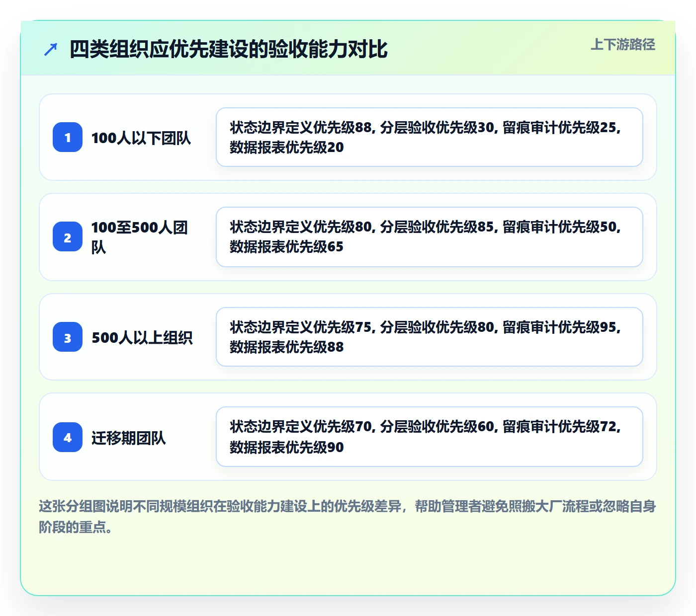Click the 100至500人团队 label
Image resolution: width=696 pixels, height=616 pixels.
click(x=140, y=237)
